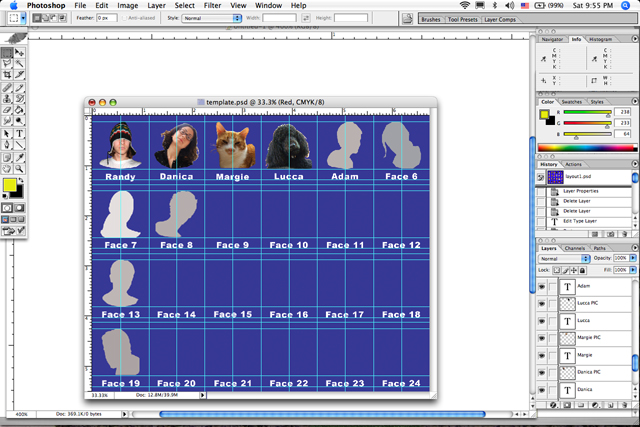The width and height of the screenshot is (640, 427).
Task: Select the Line tool
Action: point(19,145)
